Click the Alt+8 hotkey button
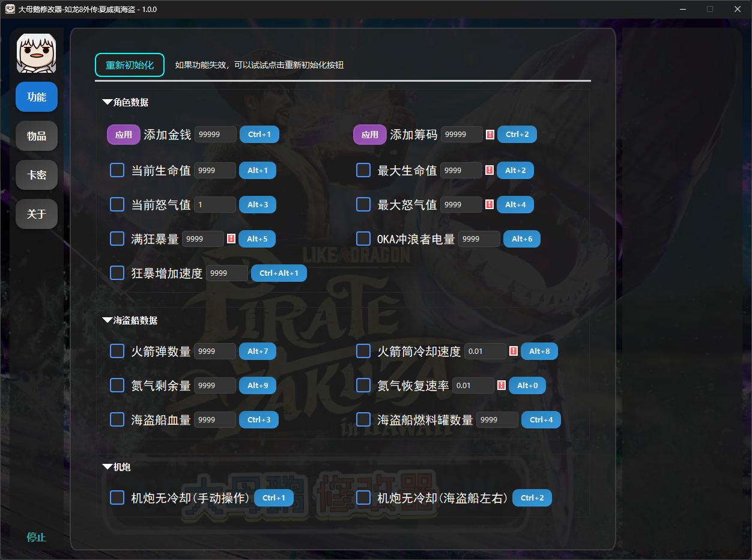The height and width of the screenshot is (560, 752). [x=539, y=351]
